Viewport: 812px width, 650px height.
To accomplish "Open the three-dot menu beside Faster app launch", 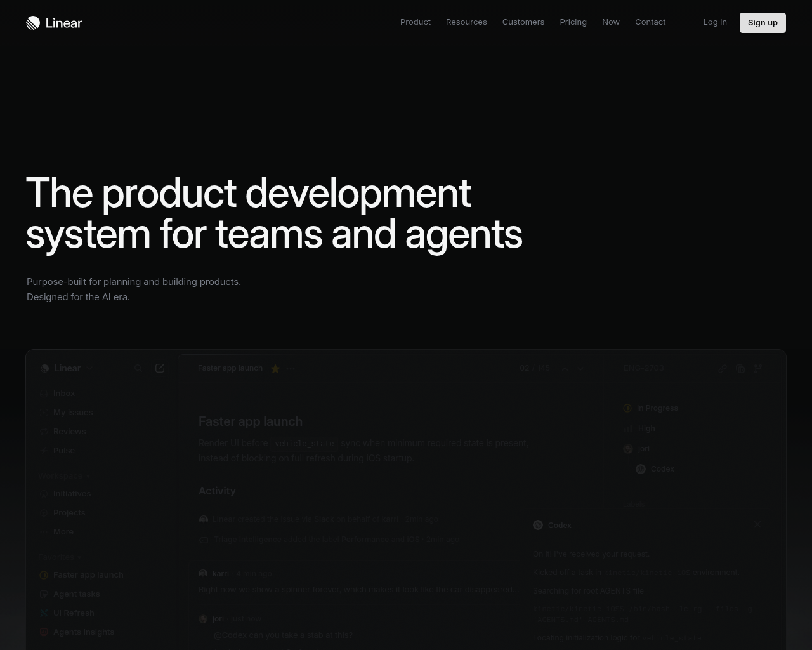I will [290, 368].
